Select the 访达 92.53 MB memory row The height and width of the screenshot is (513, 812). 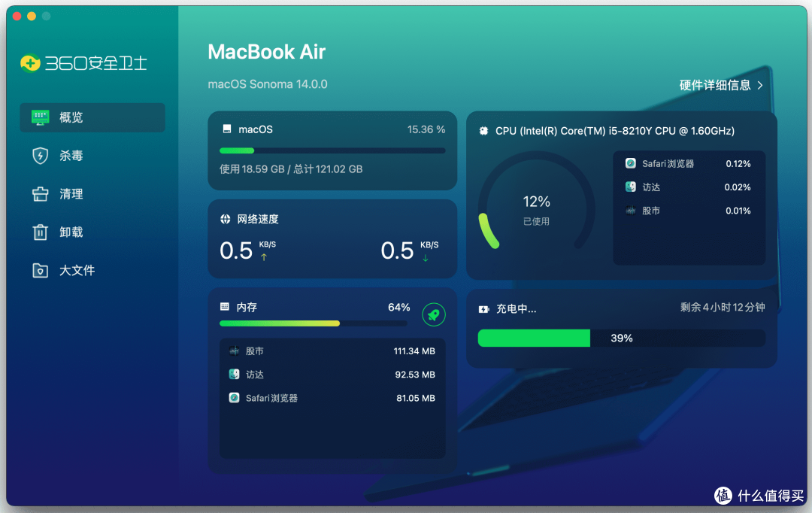click(332, 374)
